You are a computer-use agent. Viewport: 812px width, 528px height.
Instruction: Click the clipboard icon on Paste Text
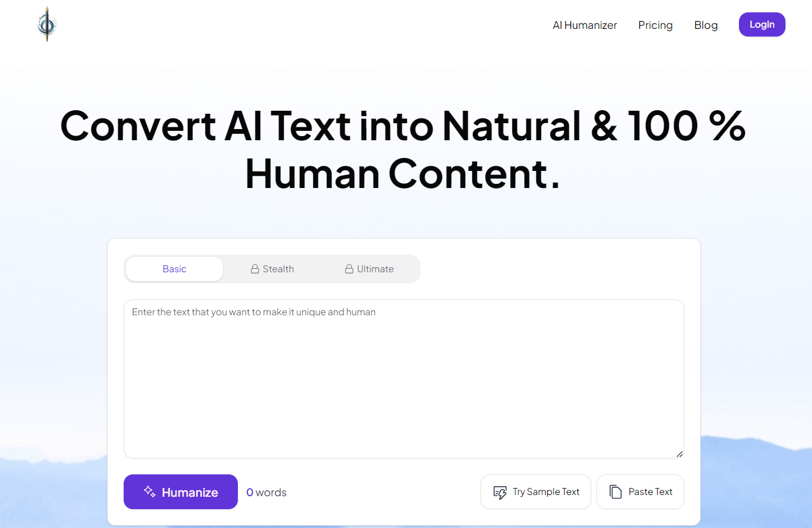coord(615,491)
